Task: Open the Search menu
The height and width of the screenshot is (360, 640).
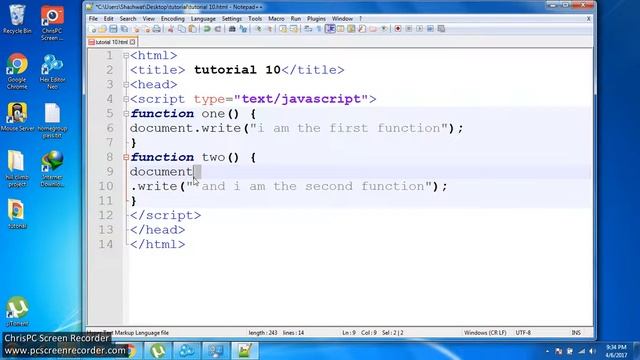Action: pyautogui.click(x=128, y=19)
